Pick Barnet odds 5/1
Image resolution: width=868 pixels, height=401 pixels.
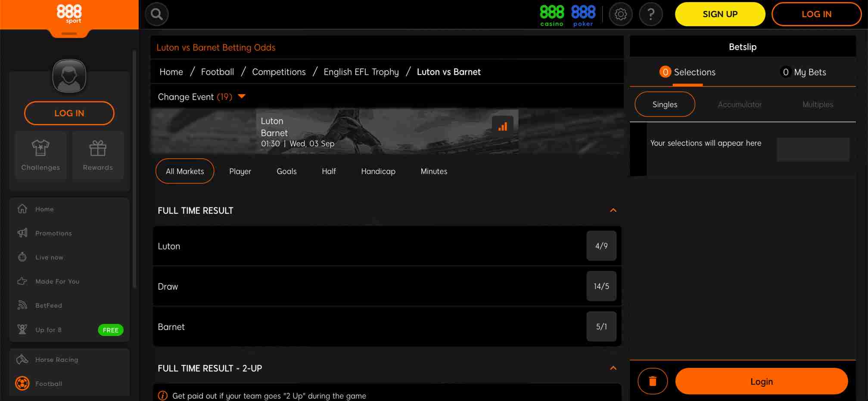click(601, 327)
